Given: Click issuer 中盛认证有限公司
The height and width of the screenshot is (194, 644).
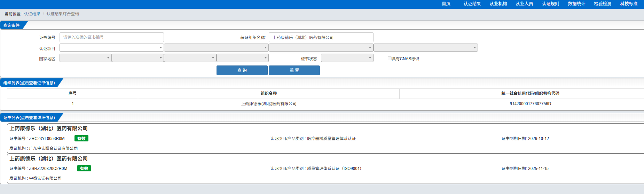Looking at the screenshot, I should click(x=45, y=178).
